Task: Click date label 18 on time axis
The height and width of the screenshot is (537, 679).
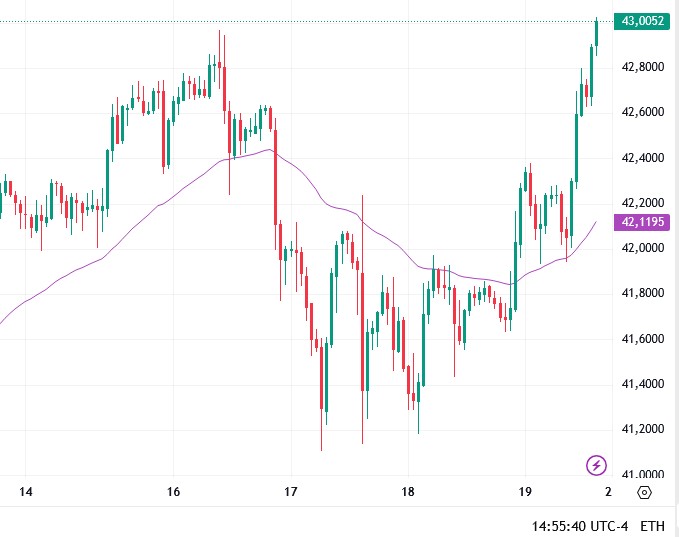Action: click(x=408, y=492)
